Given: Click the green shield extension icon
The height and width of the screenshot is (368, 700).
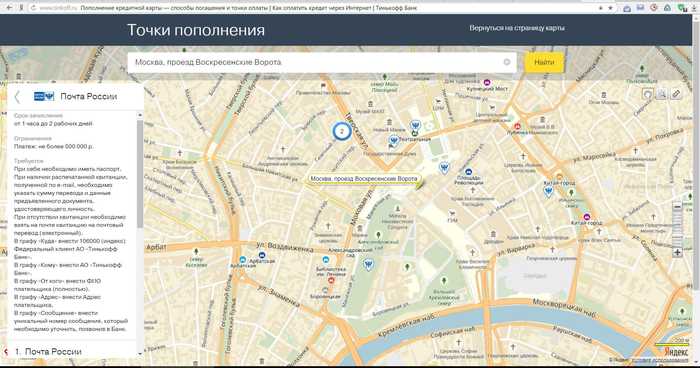Looking at the screenshot, I should point(681,8).
